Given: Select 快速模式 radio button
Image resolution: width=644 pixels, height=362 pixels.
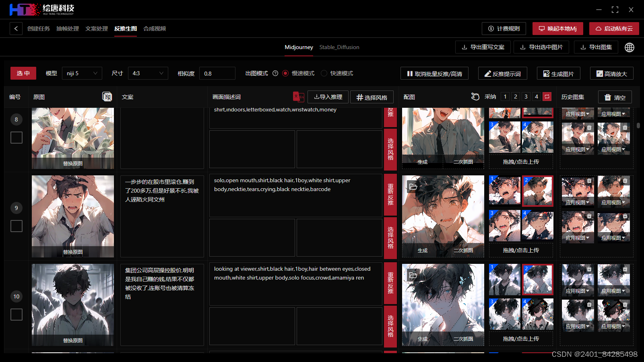Looking at the screenshot, I should [x=324, y=73].
